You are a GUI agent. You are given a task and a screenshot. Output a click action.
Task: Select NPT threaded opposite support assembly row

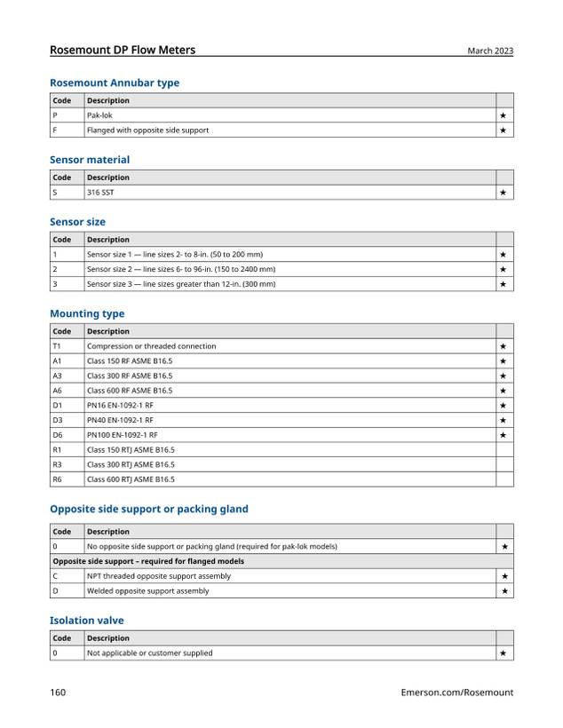click(x=281, y=576)
